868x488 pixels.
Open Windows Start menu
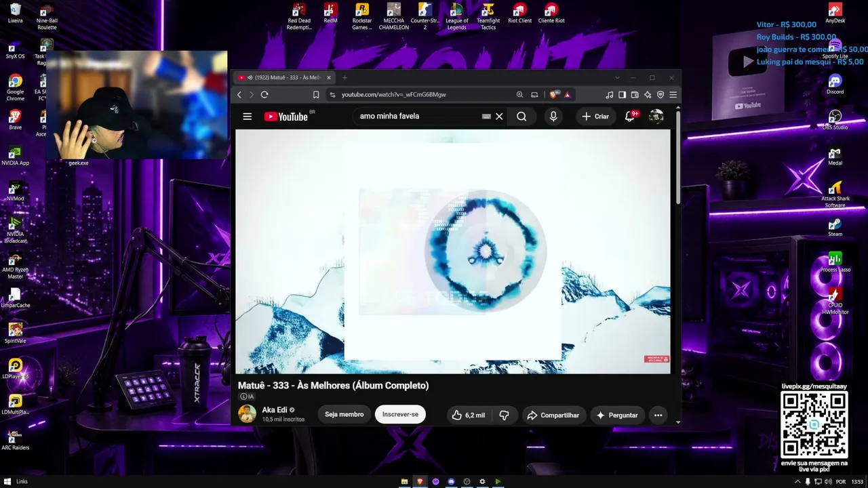7,481
